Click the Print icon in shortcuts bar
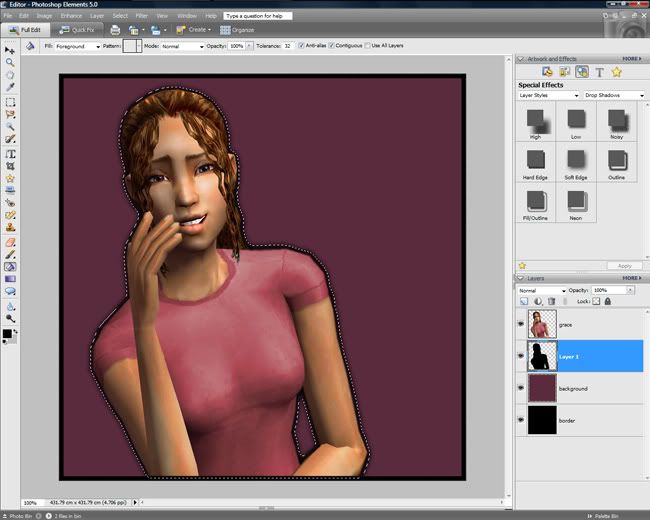 115,30
